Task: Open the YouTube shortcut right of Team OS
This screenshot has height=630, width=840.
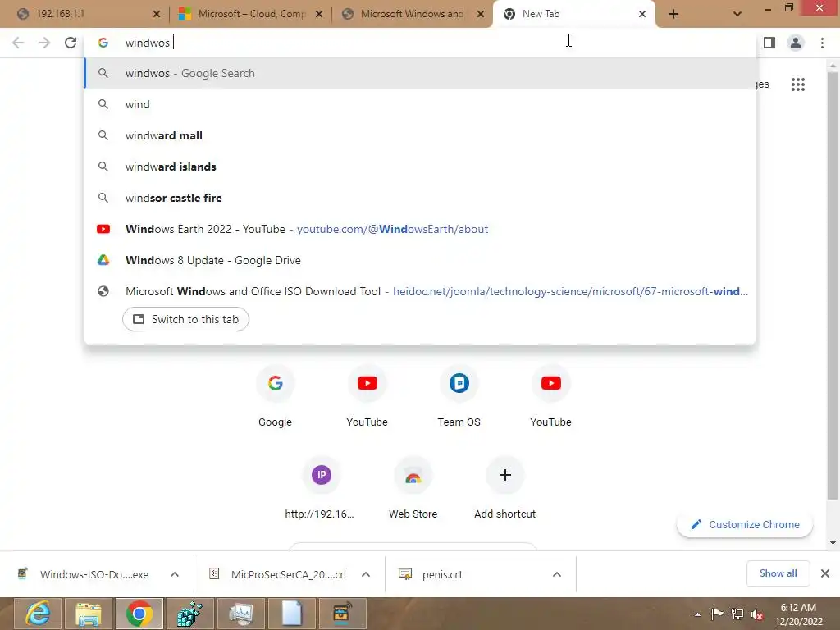Action: click(x=550, y=396)
